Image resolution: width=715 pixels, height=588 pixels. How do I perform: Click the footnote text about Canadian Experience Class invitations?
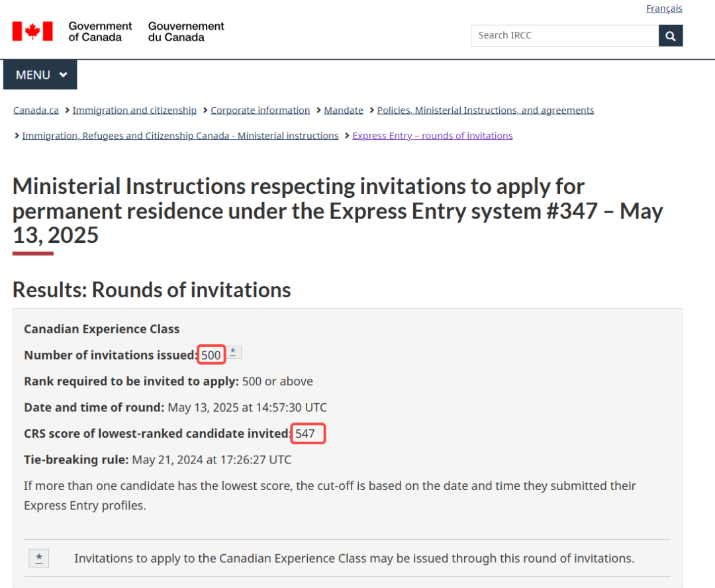(354, 558)
